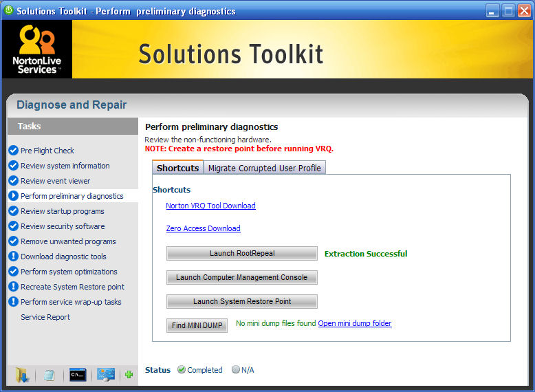Open the downloads folder icon

click(22, 375)
